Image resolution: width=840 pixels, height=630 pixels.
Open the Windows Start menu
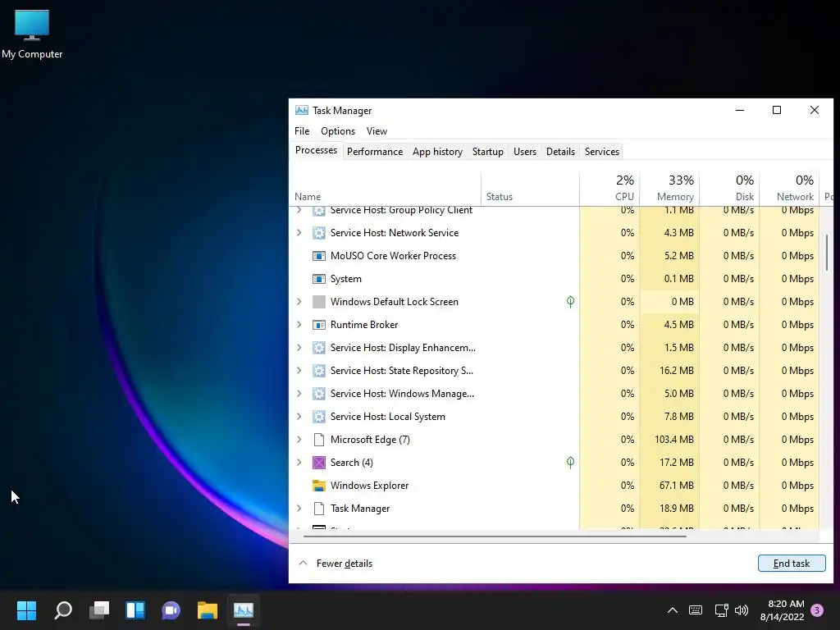pyautogui.click(x=26, y=609)
